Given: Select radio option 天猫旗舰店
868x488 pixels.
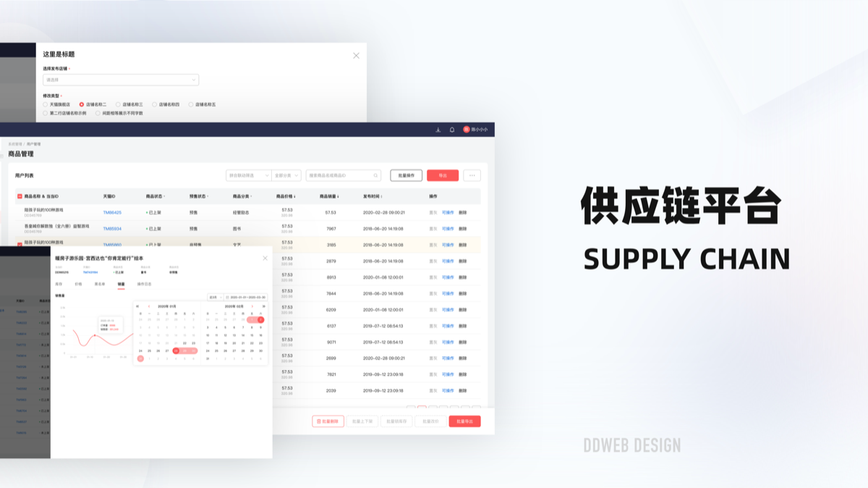Looking at the screenshot, I should click(46, 104).
